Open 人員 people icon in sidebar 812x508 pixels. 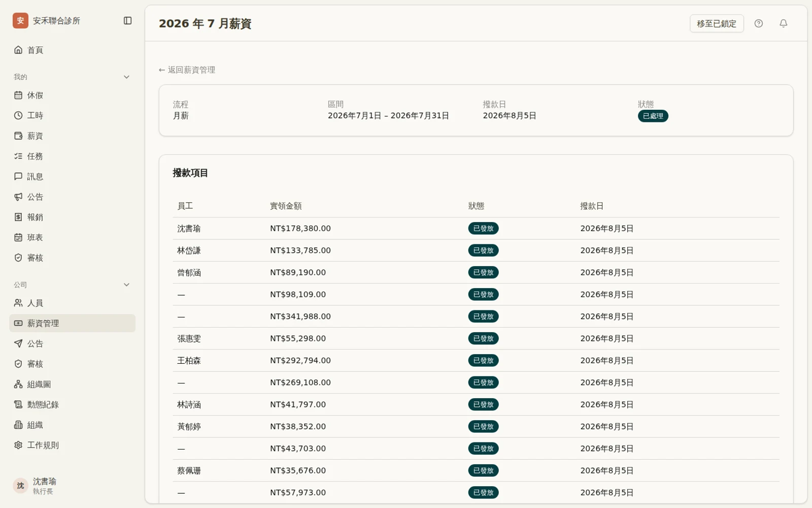coord(18,303)
